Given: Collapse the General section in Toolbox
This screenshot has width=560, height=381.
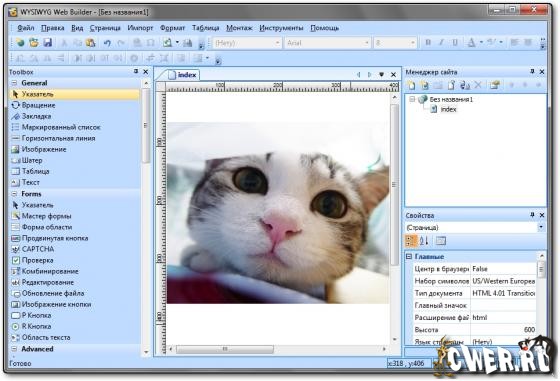Looking at the screenshot, I should tap(14, 83).
